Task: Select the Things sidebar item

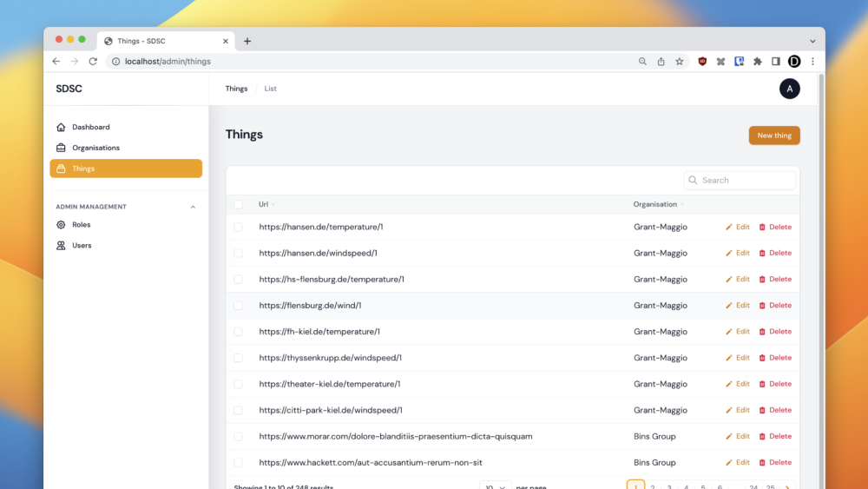Action: pyautogui.click(x=126, y=169)
